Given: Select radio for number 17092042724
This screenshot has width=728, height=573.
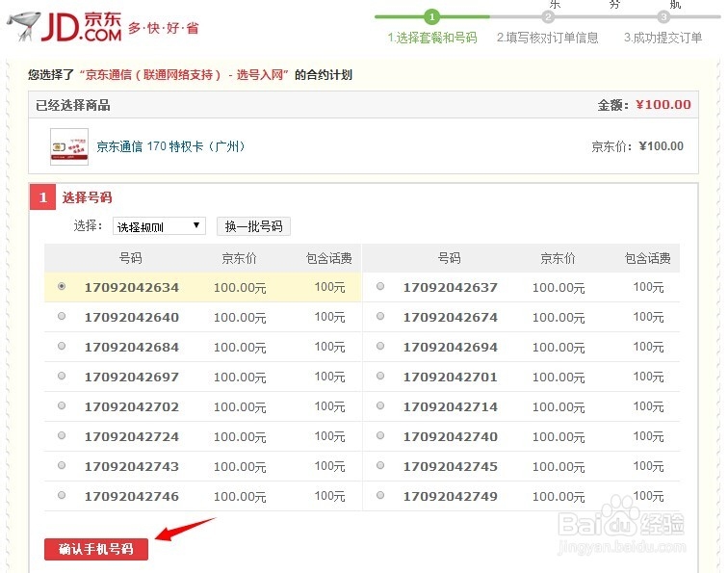Looking at the screenshot, I should (62, 435).
